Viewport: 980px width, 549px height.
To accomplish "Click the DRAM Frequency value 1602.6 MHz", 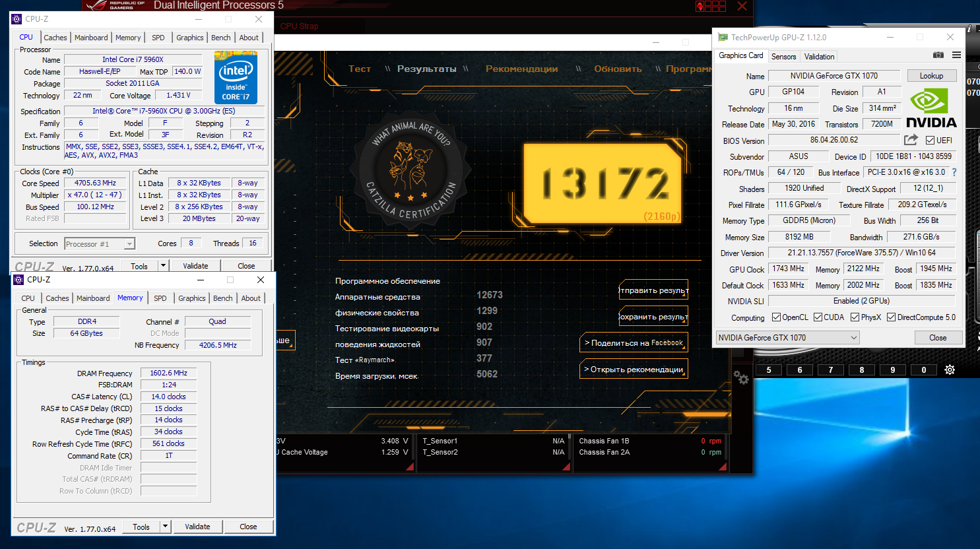I will (168, 373).
